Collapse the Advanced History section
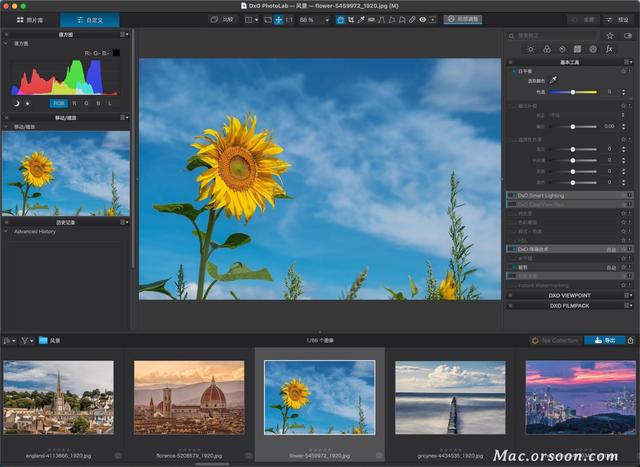 (7, 231)
